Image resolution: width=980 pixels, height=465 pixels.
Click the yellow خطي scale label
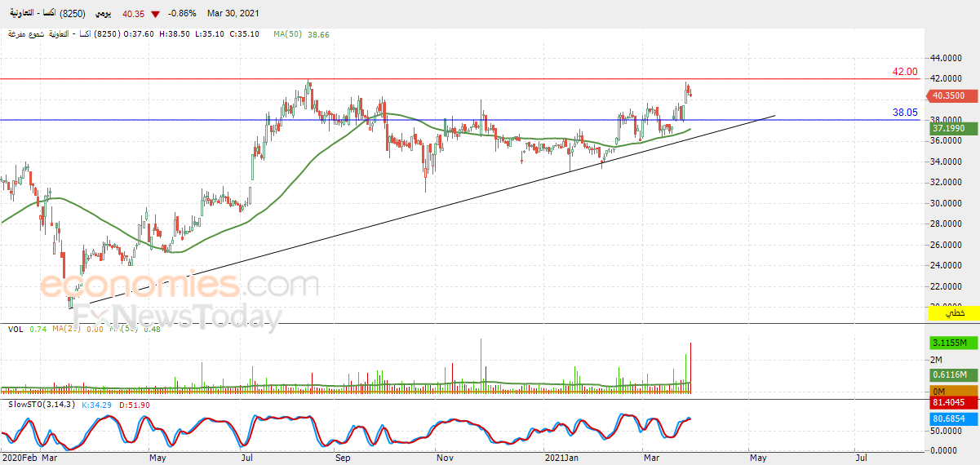click(953, 312)
